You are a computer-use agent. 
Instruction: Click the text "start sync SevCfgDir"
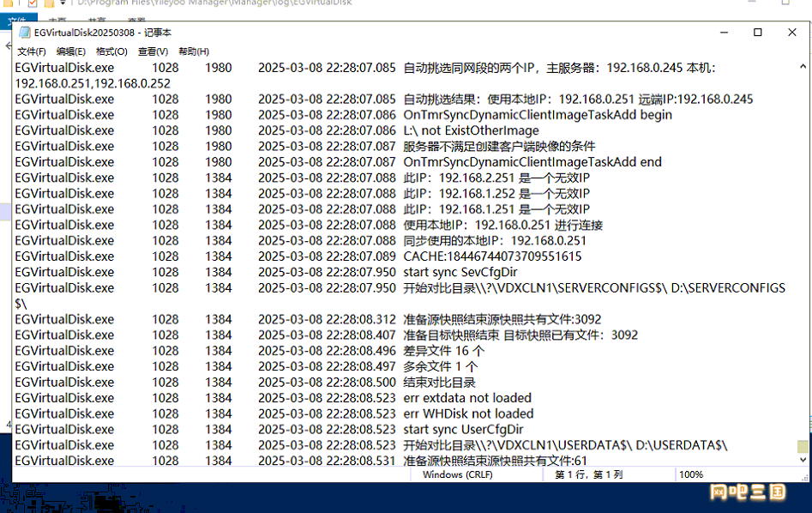pyautogui.click(x=460, y=272)
